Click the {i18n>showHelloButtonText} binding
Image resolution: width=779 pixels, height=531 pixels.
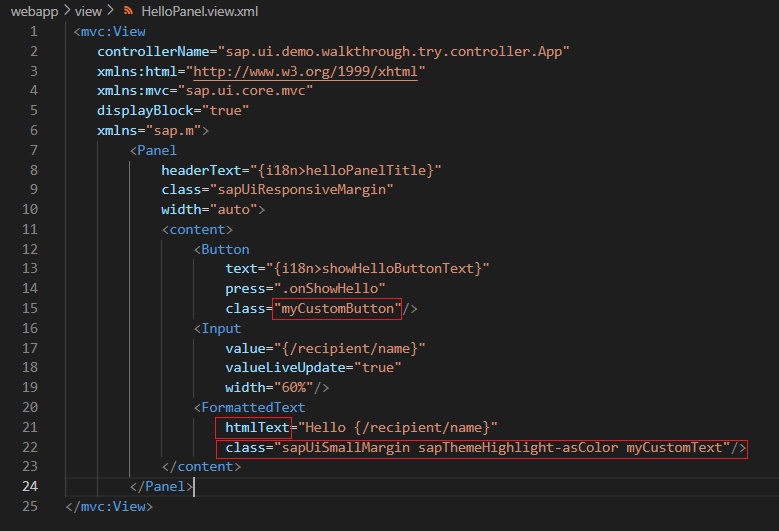click(x=378, y=269)
